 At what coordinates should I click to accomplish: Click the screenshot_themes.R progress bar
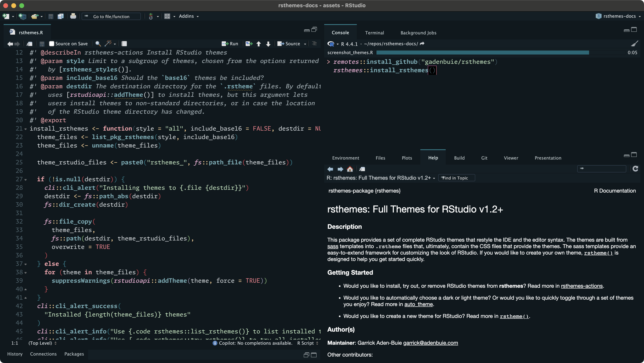point(482,53)
